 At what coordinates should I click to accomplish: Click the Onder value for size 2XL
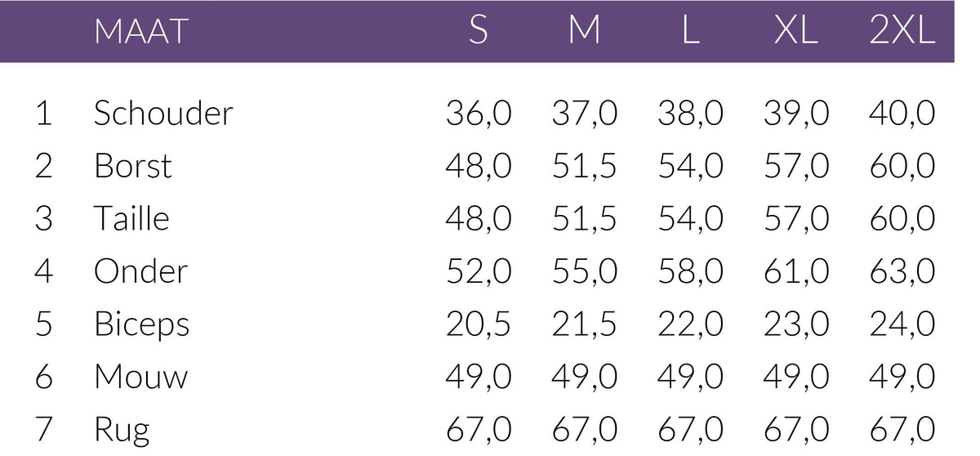[902, 271]
